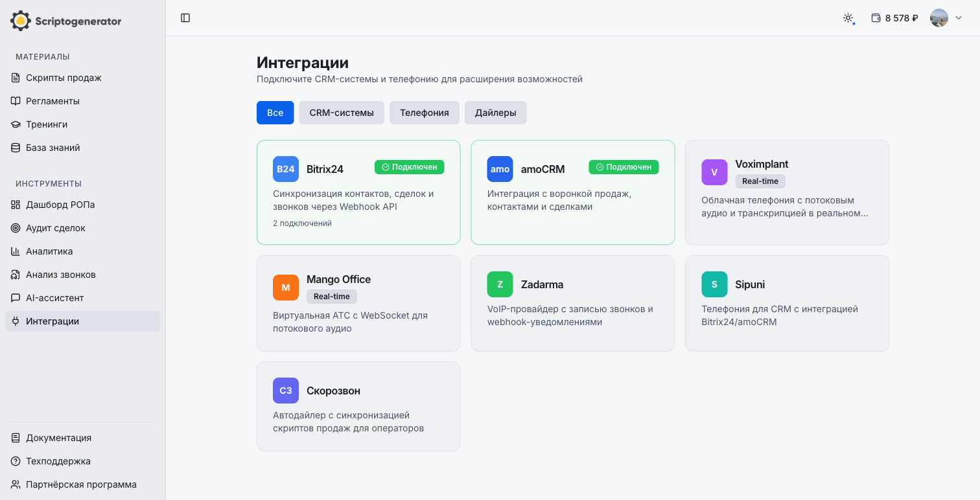The width and height of the screenshot is (980, 500).
Task: Click the Скорозвон Автодайлер description text
Action: 348,422
